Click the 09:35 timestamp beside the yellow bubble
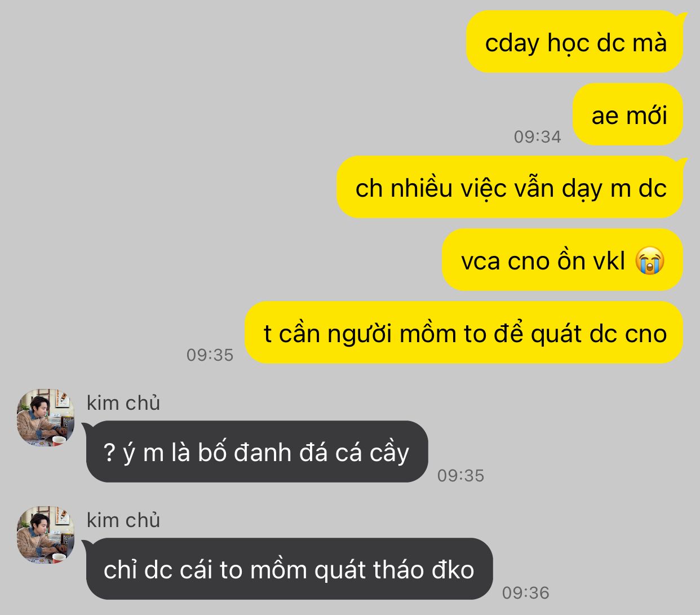 pyautogui.click(x=210, y=355)
